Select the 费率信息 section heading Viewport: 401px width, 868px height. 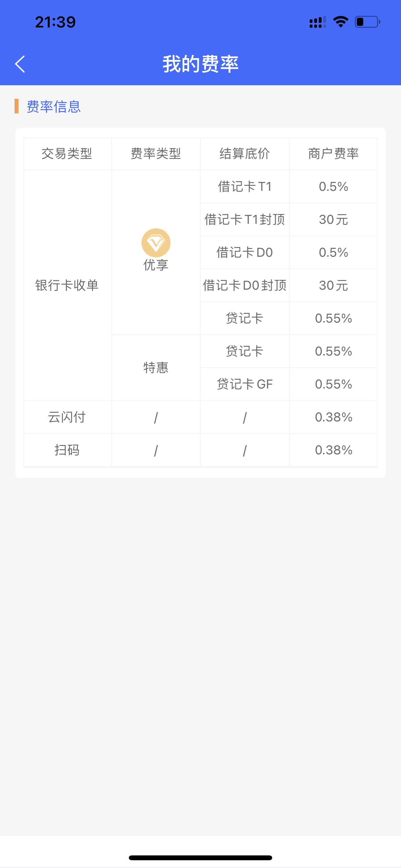pos(54,107)
